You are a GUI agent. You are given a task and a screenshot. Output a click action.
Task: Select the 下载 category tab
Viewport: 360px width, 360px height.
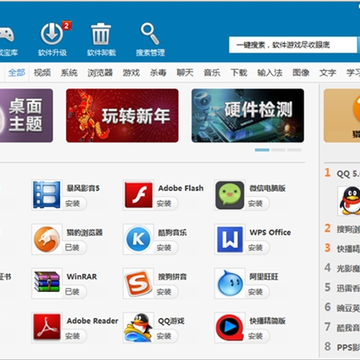[x=239, y=72]
